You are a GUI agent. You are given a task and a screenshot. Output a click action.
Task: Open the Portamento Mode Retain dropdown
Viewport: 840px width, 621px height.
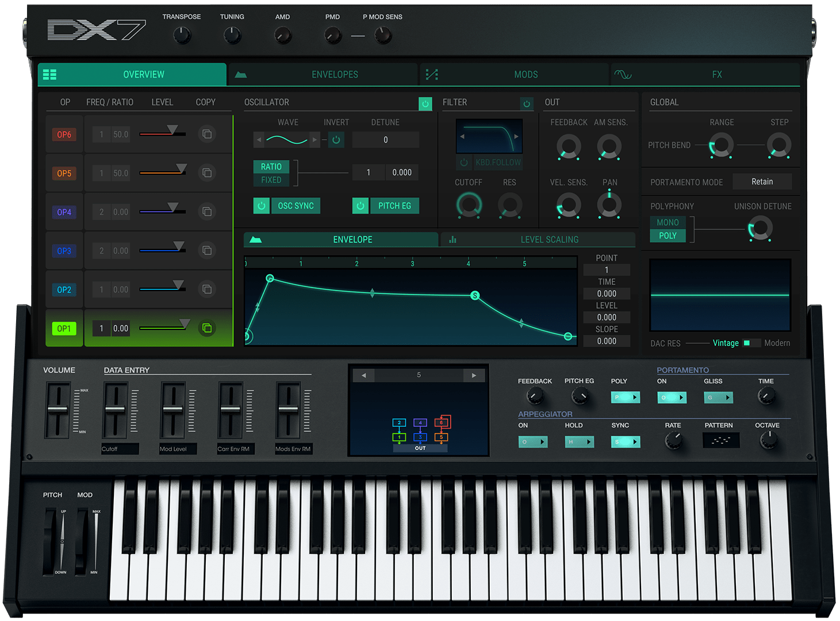point(762,182)
